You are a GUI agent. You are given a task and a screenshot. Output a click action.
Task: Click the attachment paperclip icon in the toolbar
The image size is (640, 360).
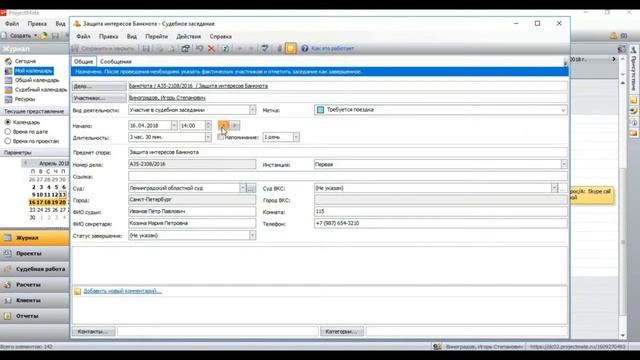[x=279, y=49]
